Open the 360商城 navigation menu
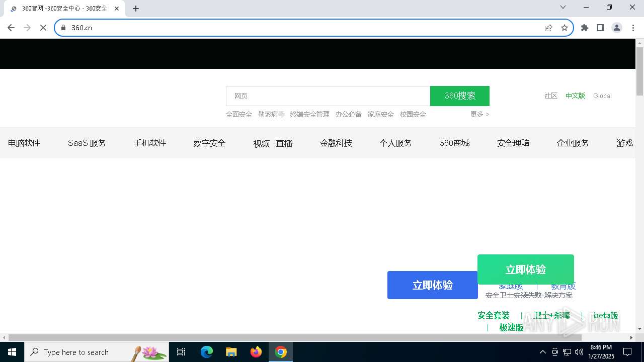This screenshot has height=362, width=644. (x=455, y=143)
